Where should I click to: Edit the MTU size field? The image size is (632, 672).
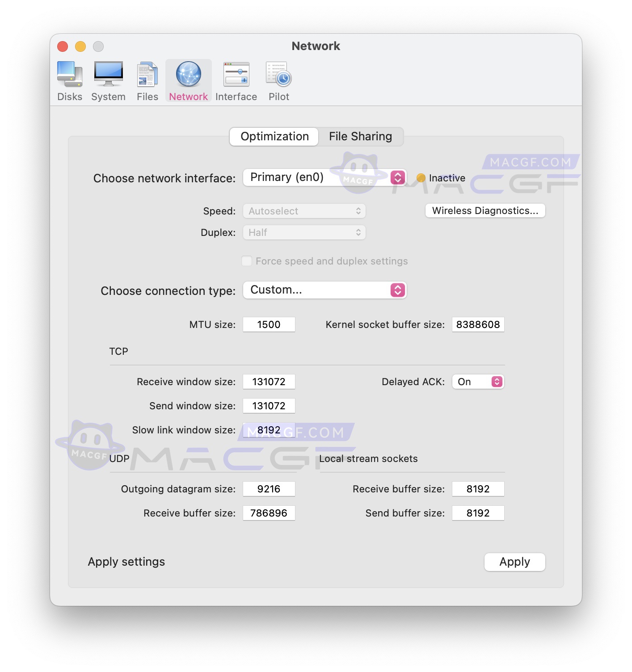pyautogui.click(x=269, y=324)
